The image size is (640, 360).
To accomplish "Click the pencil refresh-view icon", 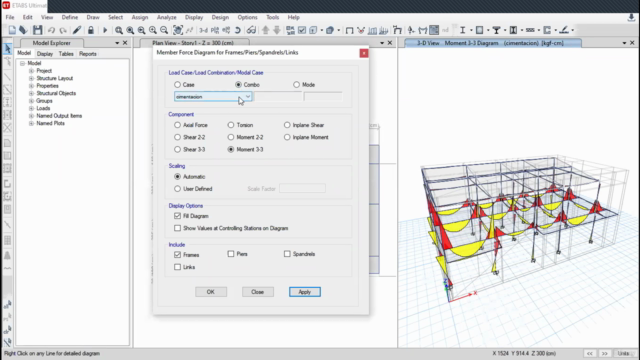I will click(77, 30).
